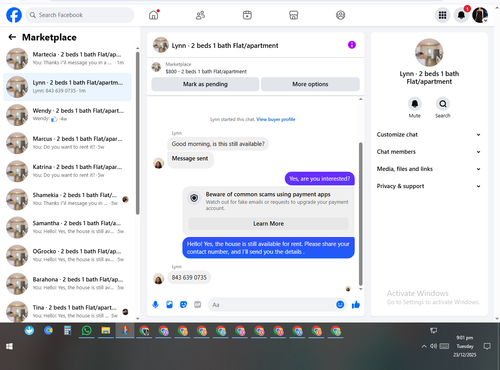Open WhatsApp from the taskbar
Viewport: 500px width, 370px height.
[87, 331]
